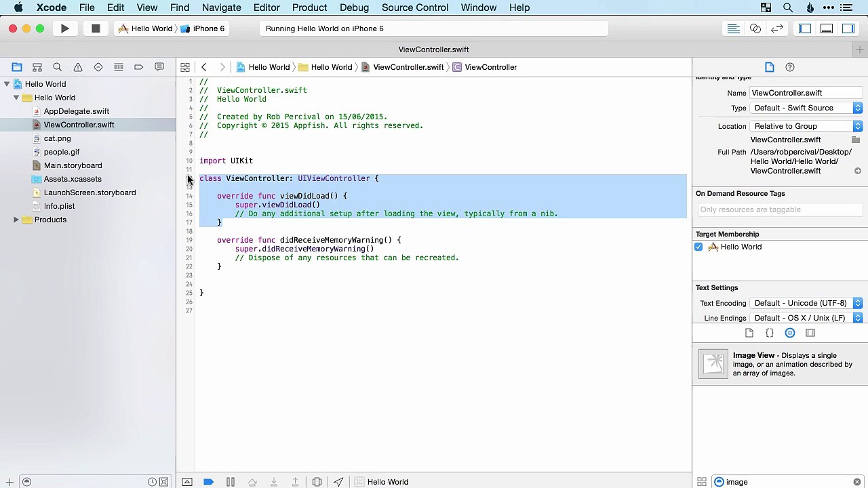The width and height of the screenshot is (868, 488).
Task: Select cat.png in navigator
Action: (57, 138)
